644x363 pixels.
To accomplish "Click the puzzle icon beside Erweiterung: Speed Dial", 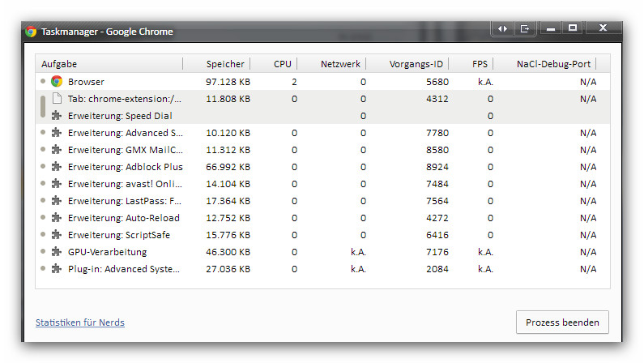I will pos(56,116).
